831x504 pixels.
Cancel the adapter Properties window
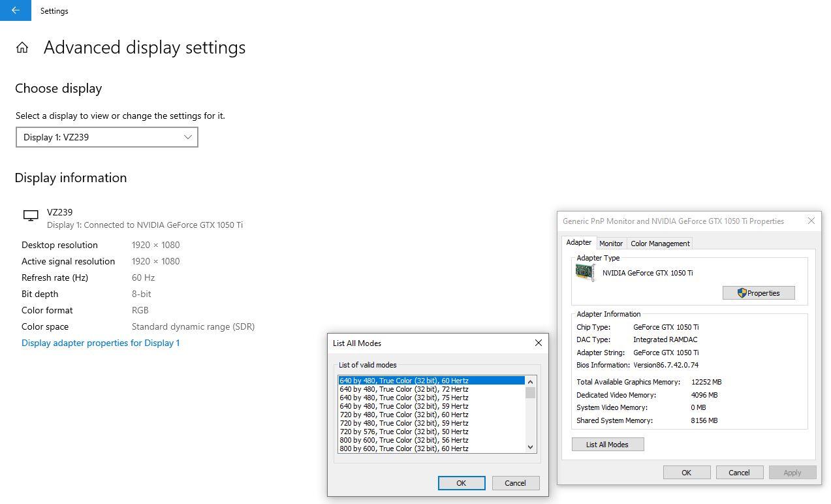coord(740,473)
